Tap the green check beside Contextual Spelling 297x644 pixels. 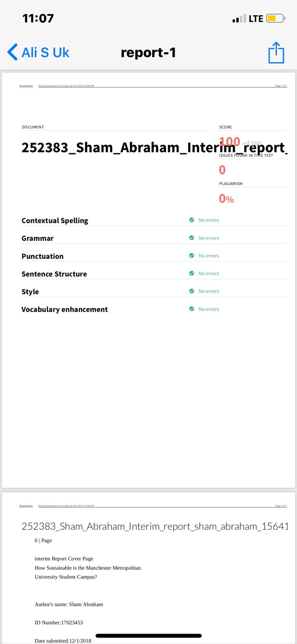tap(191, 220)
